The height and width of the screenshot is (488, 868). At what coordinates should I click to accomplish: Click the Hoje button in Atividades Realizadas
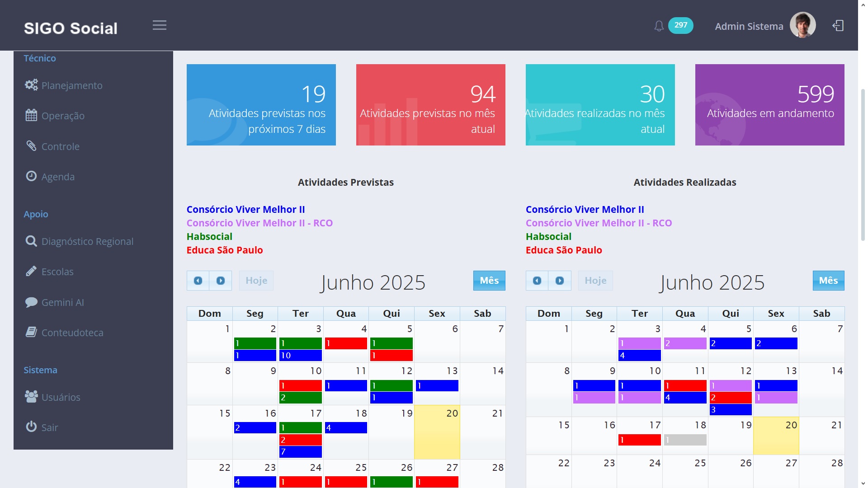[x=595, y=281]
